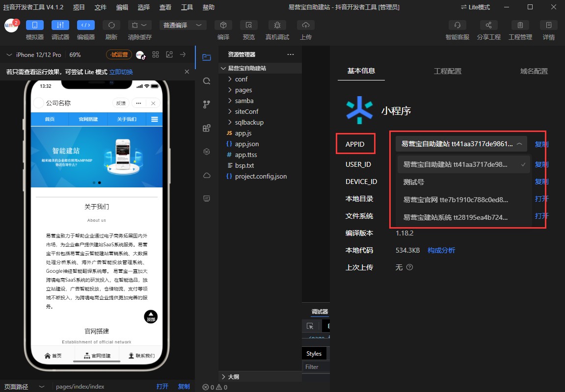Click 打开 link next to page path
This screenshot has height=392, width=565.
[x=162, y=386]
